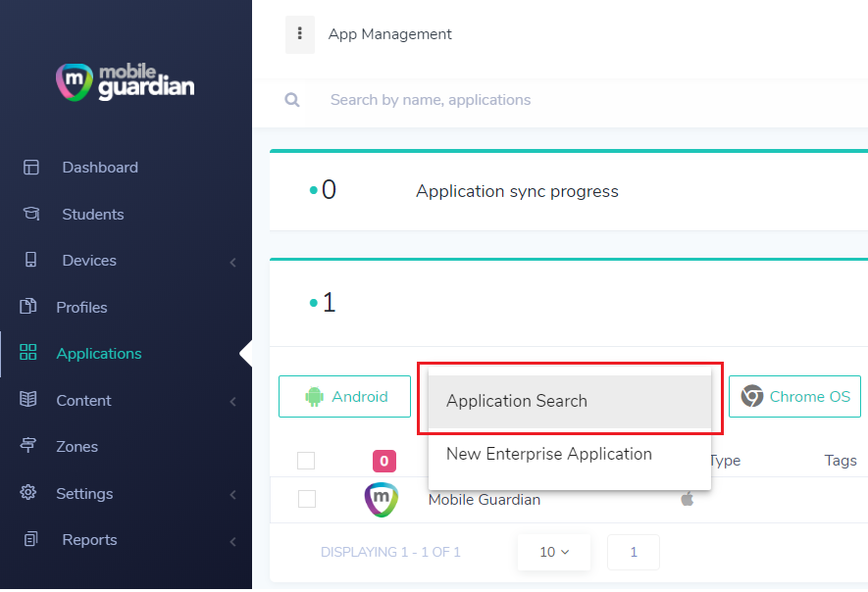Tick the Mobile Guardian row checkbox
This screenshot has width=868, height=592.
click(307, 499)
